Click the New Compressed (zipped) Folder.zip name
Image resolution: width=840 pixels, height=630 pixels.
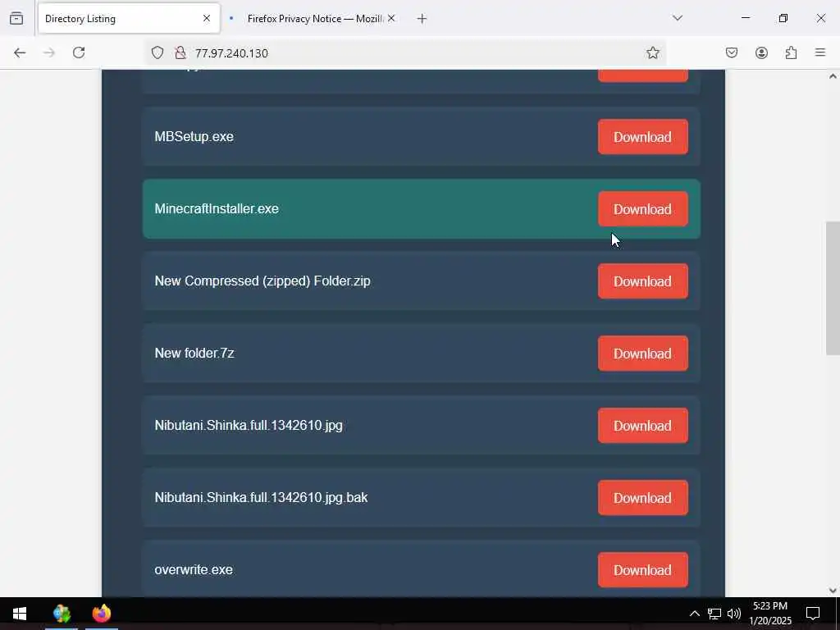pos(262,281)
